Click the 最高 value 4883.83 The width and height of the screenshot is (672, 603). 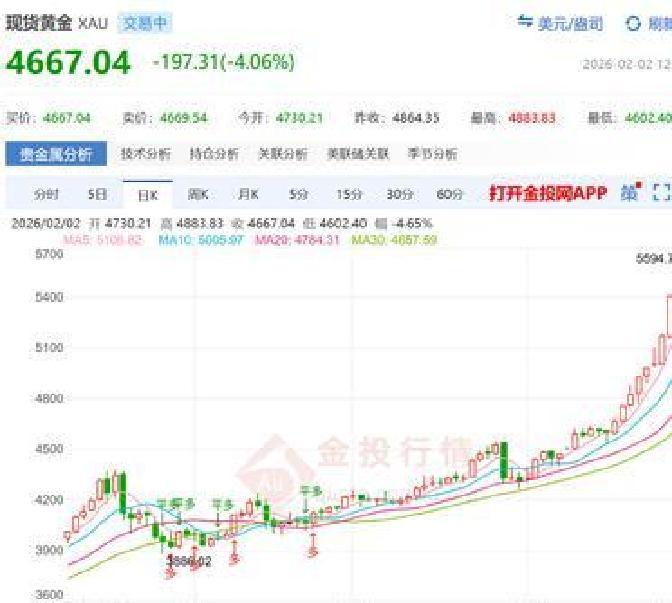(x=532, y=118)
